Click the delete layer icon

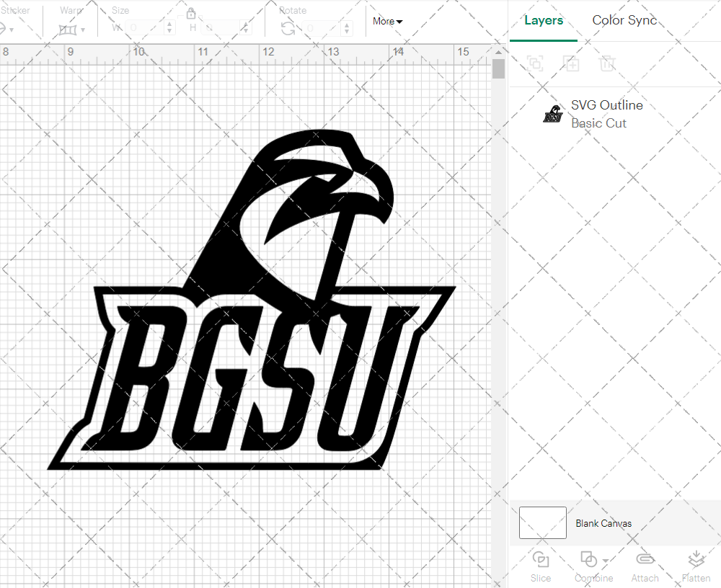click(608, 64)
